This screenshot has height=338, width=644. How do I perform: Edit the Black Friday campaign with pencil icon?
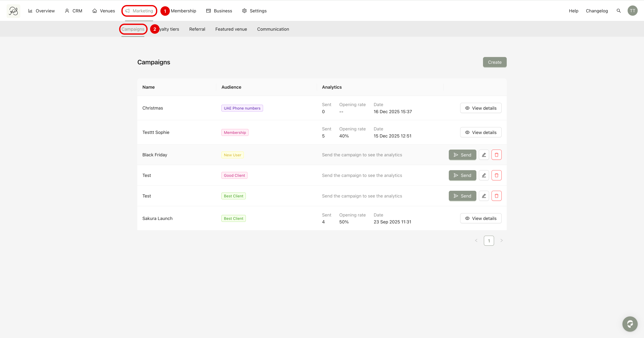click(x=484, y=155)
